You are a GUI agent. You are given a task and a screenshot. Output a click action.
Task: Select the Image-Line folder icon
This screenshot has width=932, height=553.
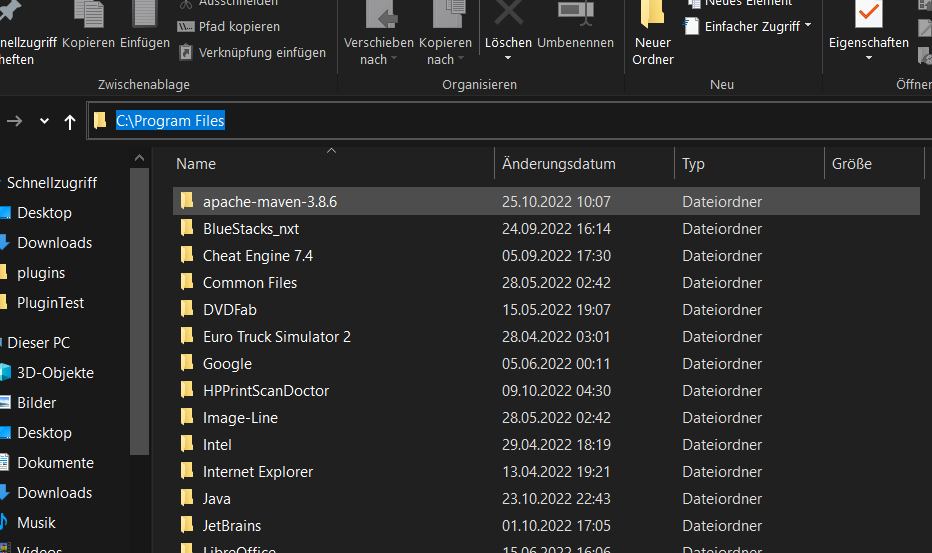(x=187, y=417)
